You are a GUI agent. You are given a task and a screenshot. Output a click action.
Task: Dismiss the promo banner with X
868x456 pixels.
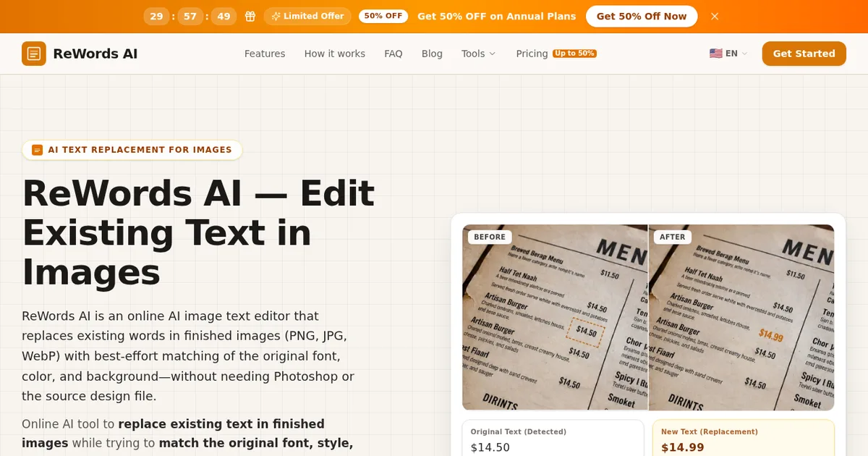(x=715, y=16)
